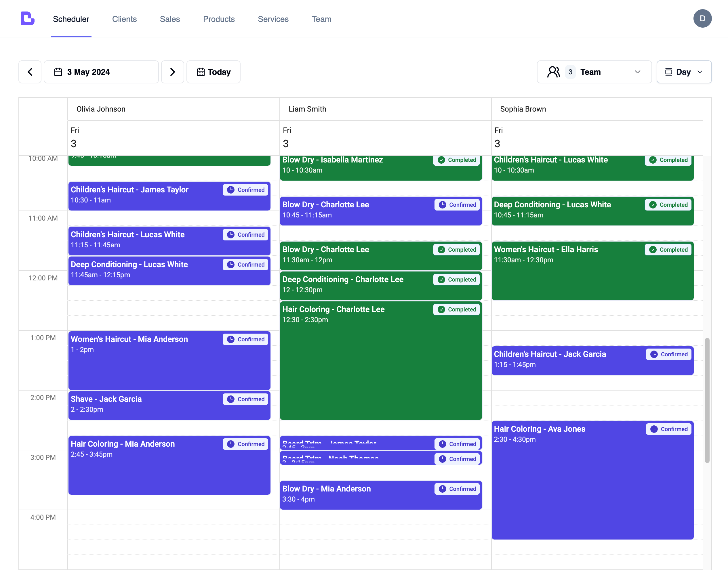The width and height of the screenshot is (728, 570).
Task: Click Completed check badge on Hair Coloring - Charlotte Lee
Action: pyautogui.click(x=456, y=309)
